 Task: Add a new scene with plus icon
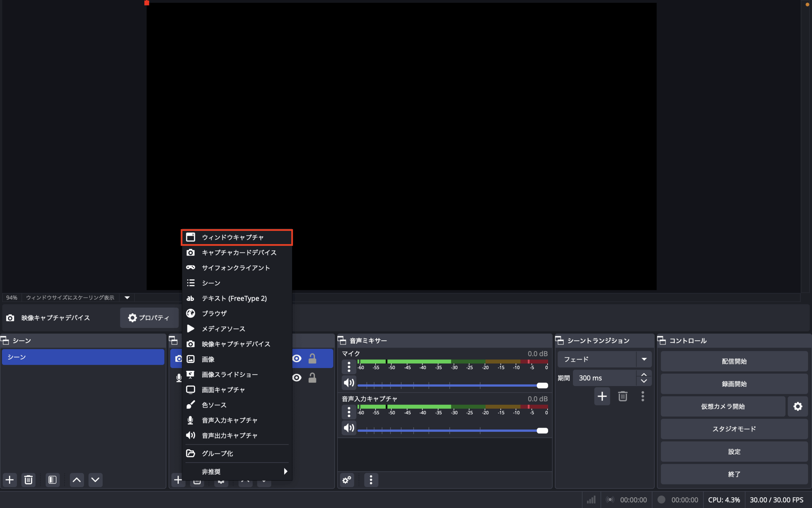click(x=10, y=480)
